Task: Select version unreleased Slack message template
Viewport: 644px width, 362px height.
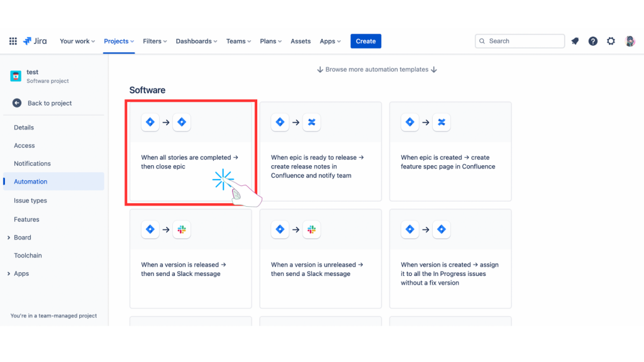Action: (x=320, y=259)
